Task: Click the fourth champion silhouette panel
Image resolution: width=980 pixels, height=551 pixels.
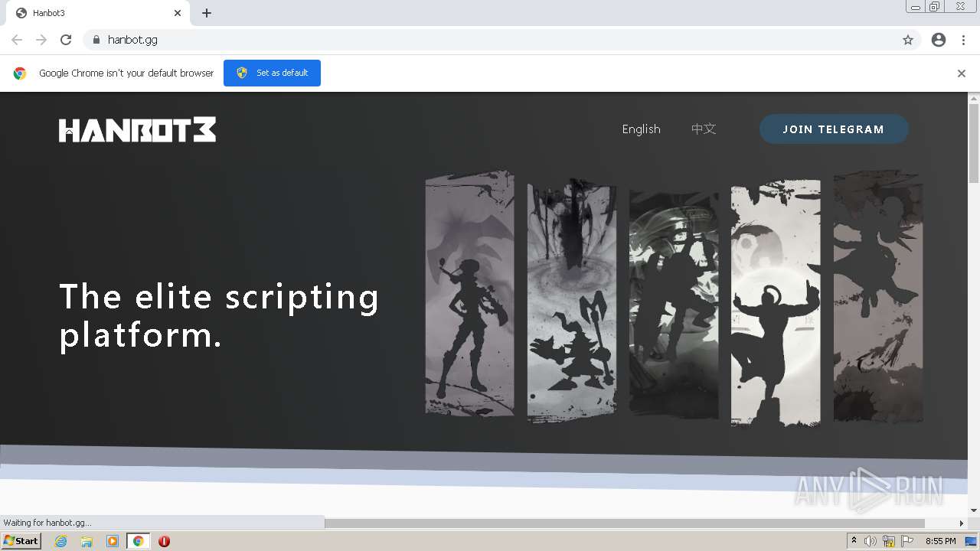Action: pyautogui.click(x=776, y=303)
